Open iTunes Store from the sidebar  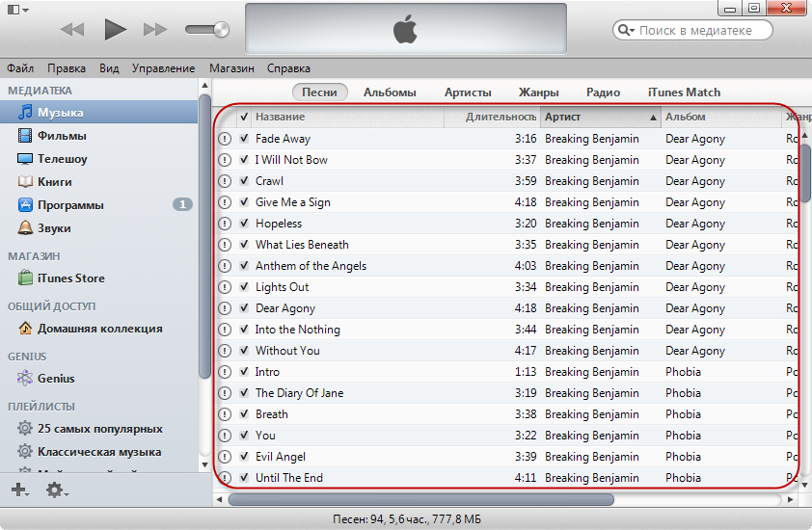pyautogui.click(x=70, y=278)
